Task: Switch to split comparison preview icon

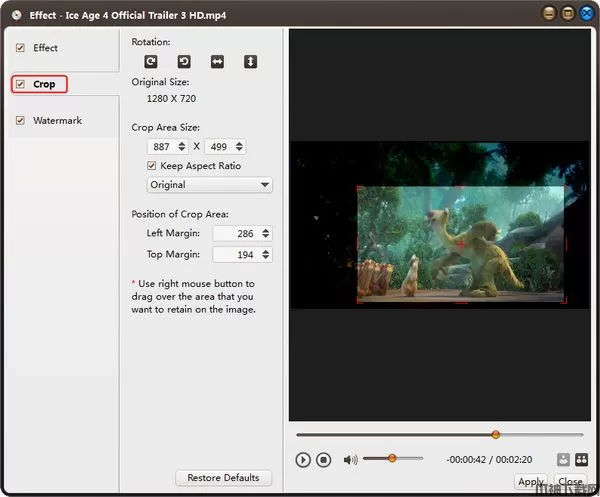Action: (580, 460)
